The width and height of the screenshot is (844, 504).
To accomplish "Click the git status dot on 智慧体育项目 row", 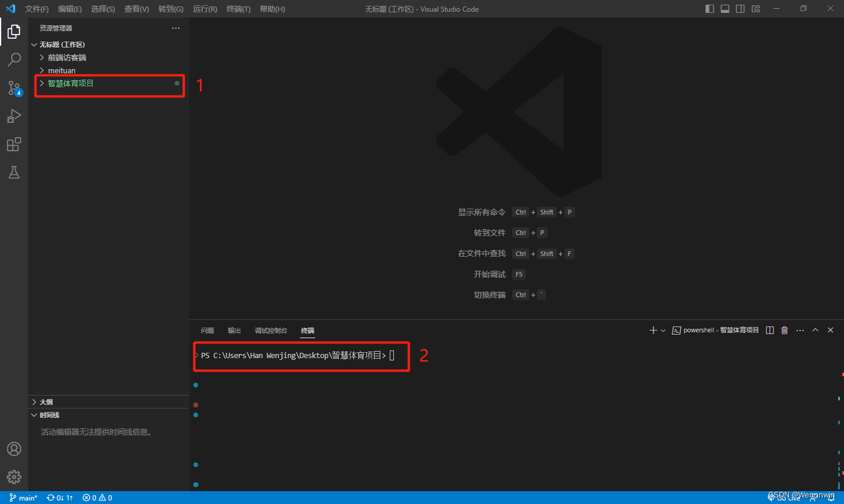I will click(177, 83).
